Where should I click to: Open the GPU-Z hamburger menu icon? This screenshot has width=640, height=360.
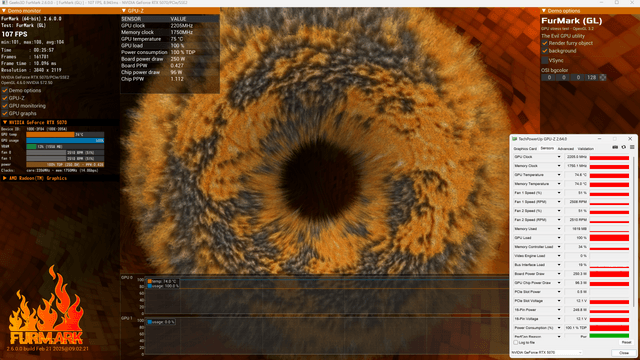(632, 147)
